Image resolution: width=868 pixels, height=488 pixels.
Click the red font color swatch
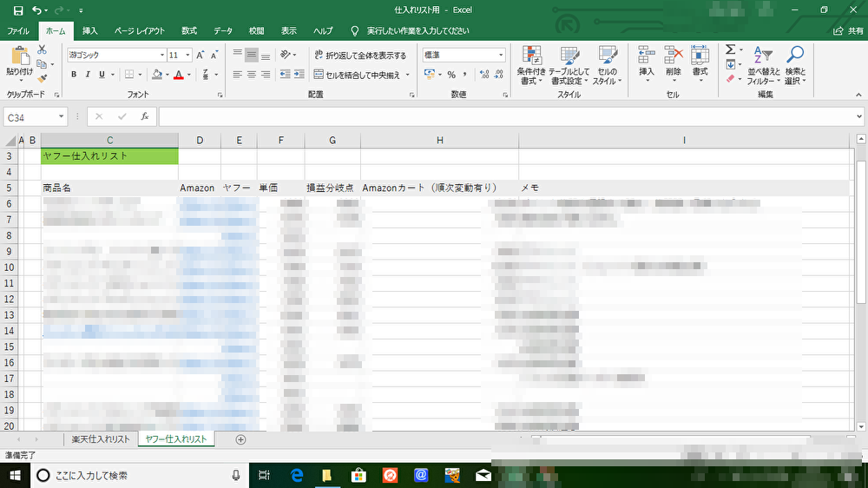178,75
